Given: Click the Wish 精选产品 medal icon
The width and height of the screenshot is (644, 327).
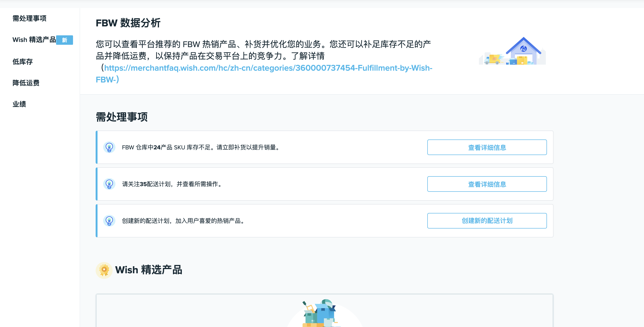Looking at the screenshot, I should pos(104,270).
